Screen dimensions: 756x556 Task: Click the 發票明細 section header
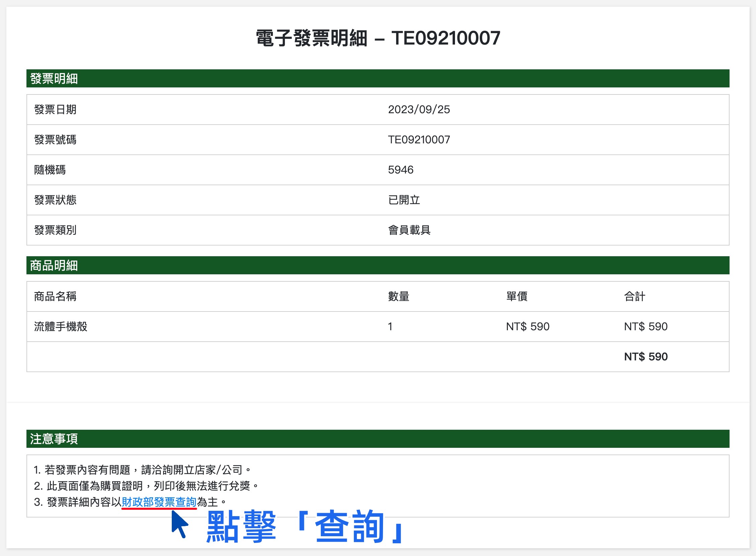point(378,78)
